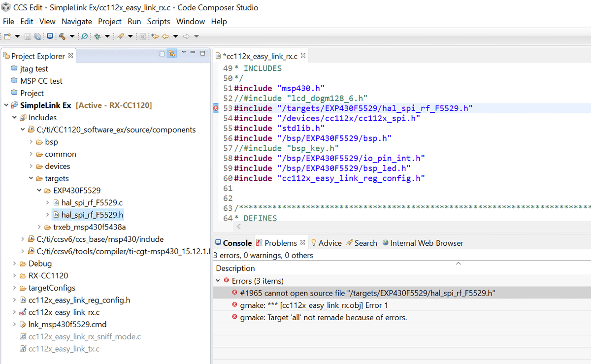This screenshot has width=591, height=364.
Task: Collapse all in Project Explorer
Action: point(162,53)
